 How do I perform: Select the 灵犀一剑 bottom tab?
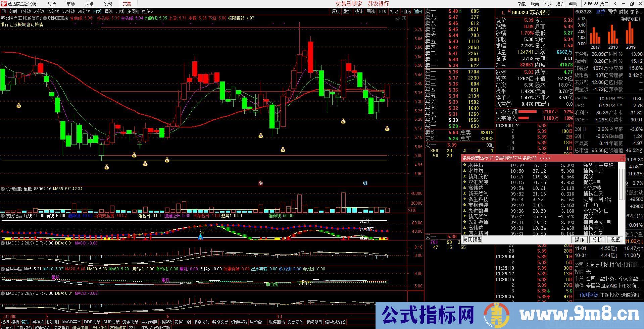[183, 322]
